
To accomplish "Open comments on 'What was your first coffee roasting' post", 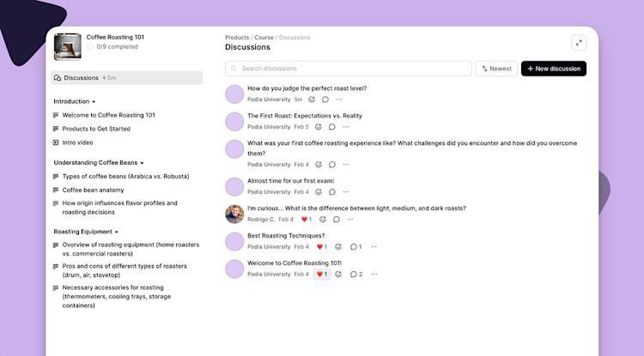I will pos(331,165).
